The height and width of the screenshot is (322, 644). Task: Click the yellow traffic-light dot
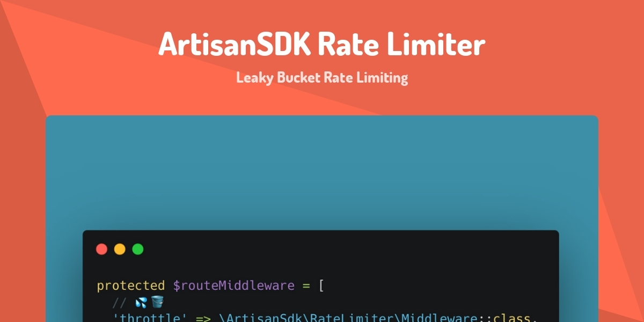pyautogui.click(x=120, y=248)
